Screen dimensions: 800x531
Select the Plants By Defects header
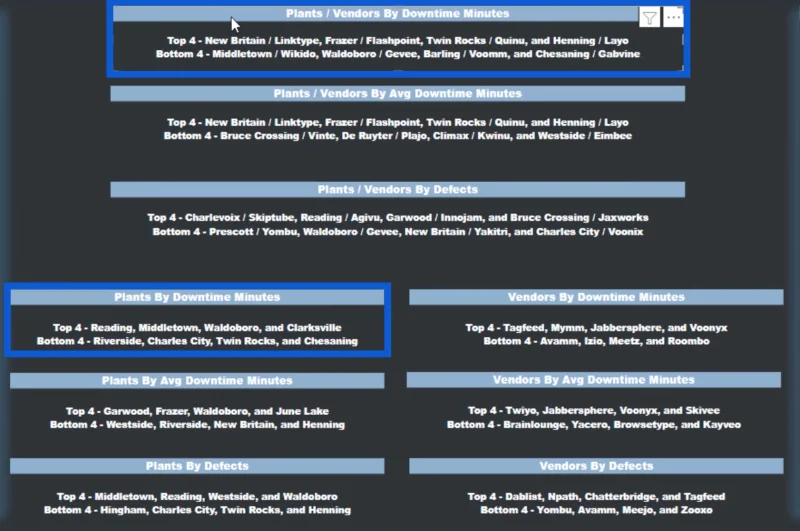(197, 466)
